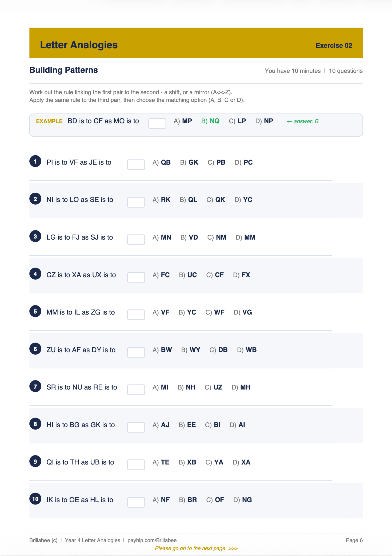This screenshot has height=556, width=392.
Task: Click the number 8 question badge
Action: coord(35,424)
